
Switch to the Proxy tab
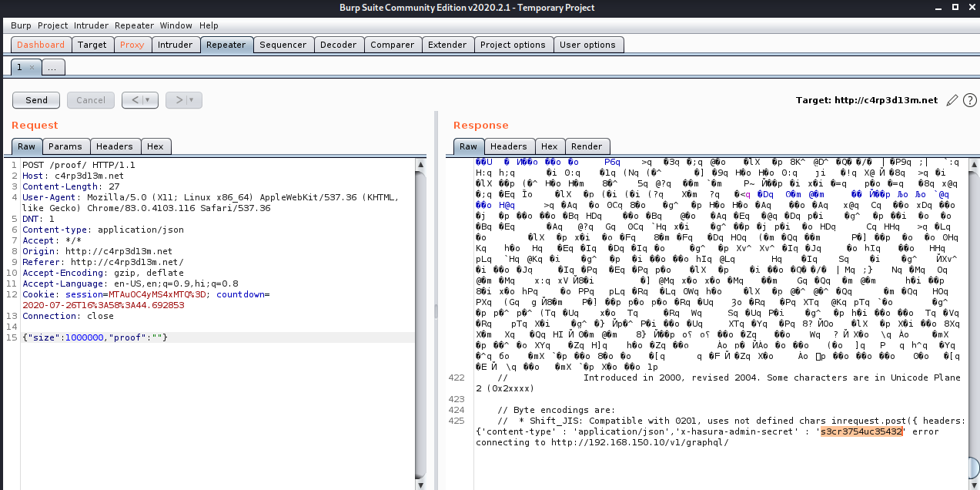(x=132, y=45)
